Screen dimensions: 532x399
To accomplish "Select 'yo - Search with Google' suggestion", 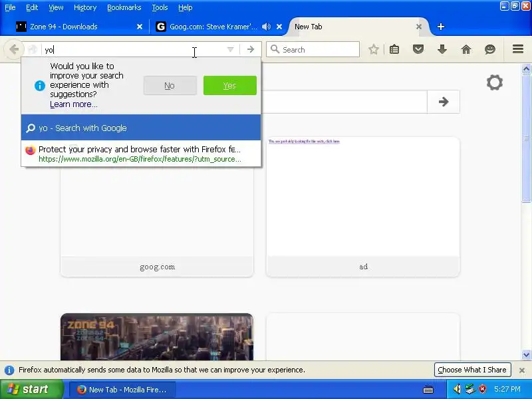I will [141, 128].
